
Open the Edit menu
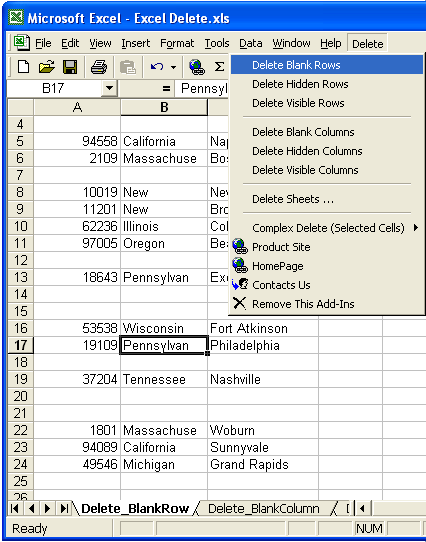(70, 43)
